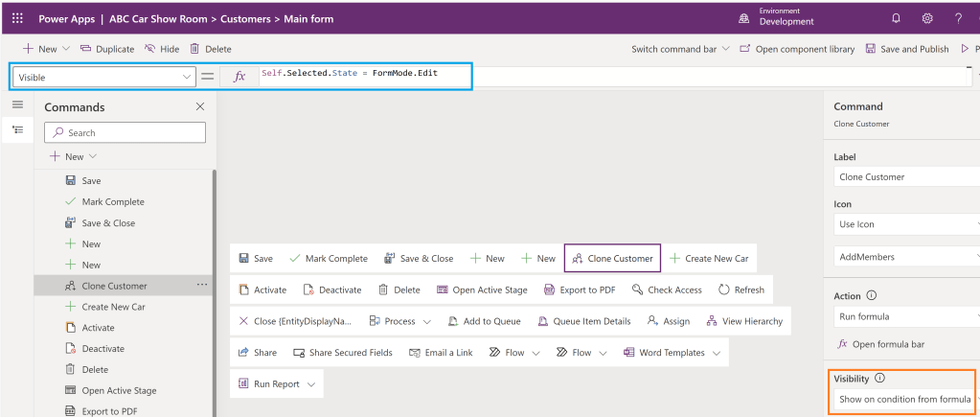Screen dimensions: 980x417
Task: Open more options for Clone Customer
Action: (201, 286)
